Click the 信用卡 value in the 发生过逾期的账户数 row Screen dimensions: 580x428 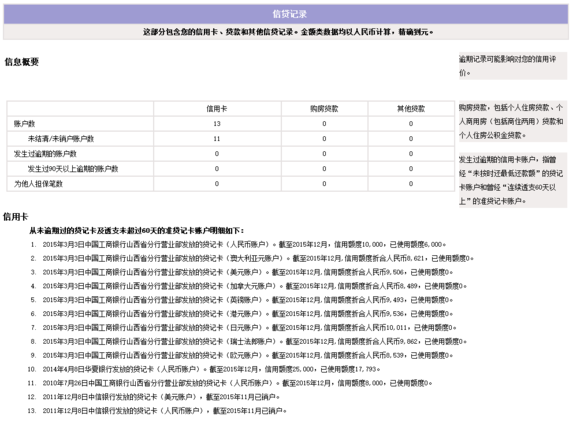click(217, 154)
